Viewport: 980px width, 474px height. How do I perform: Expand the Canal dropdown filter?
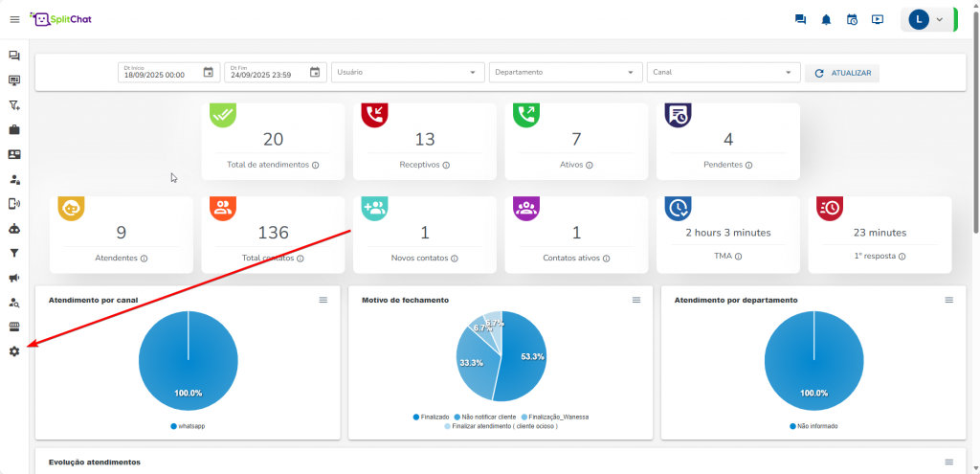723,73
